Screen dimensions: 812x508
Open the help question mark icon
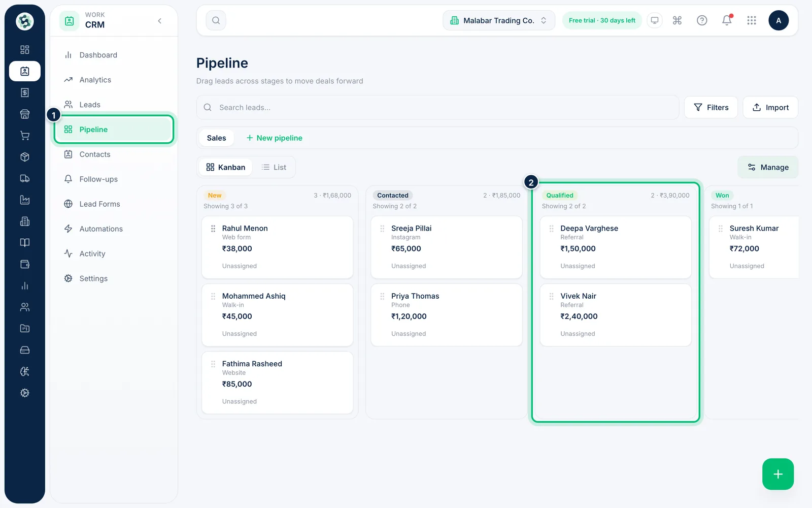[x=702, y=20]
